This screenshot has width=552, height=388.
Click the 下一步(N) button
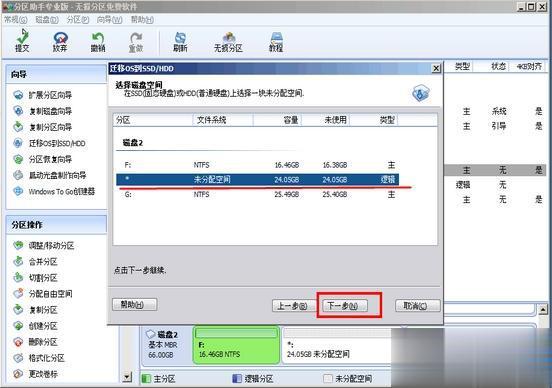(345, 305)
